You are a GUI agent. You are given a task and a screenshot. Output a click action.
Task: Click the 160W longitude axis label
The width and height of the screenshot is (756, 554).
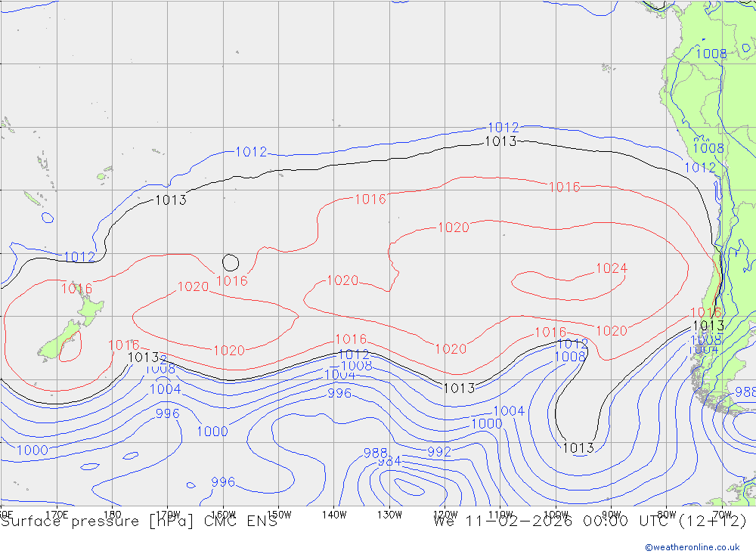[223, 515]
